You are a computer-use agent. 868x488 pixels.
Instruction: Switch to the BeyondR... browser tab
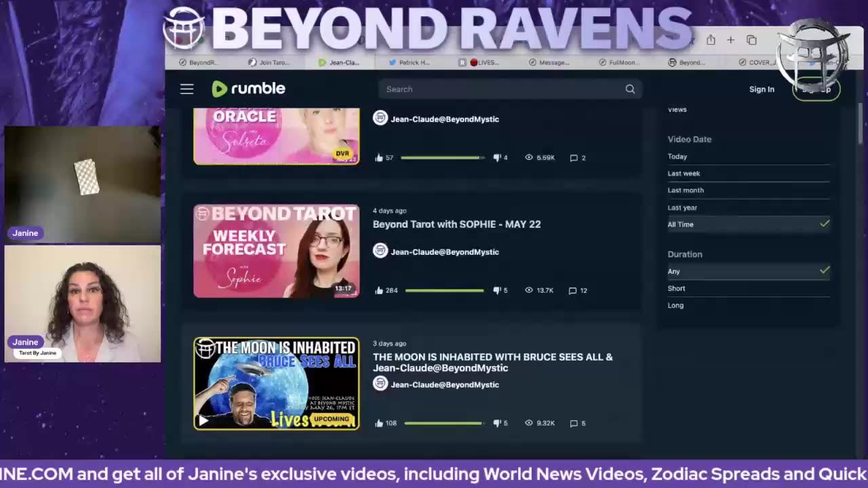[x=199, y=62]
